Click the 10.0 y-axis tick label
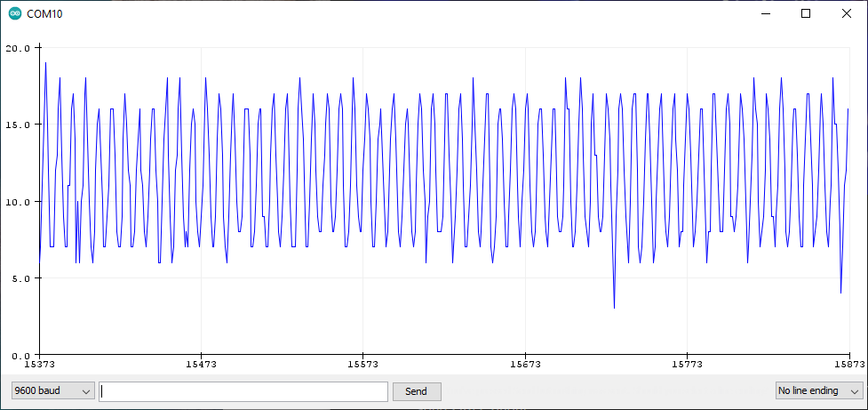The height and width of the screenshot is (410, 868). click(18, 202)
